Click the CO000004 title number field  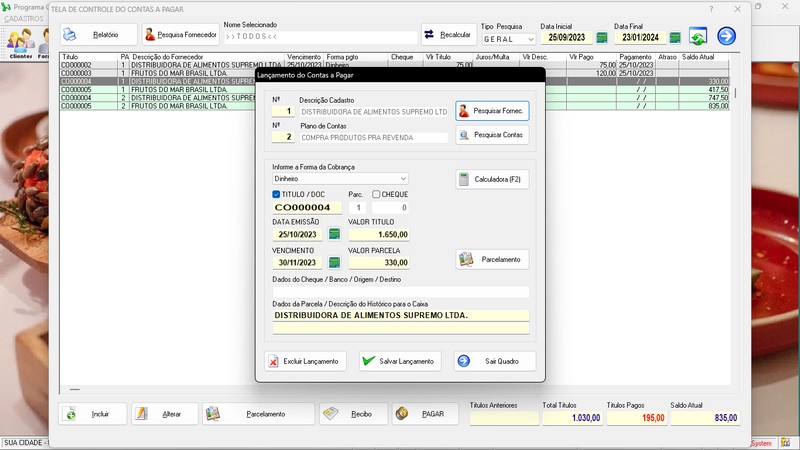click(307, 207)
